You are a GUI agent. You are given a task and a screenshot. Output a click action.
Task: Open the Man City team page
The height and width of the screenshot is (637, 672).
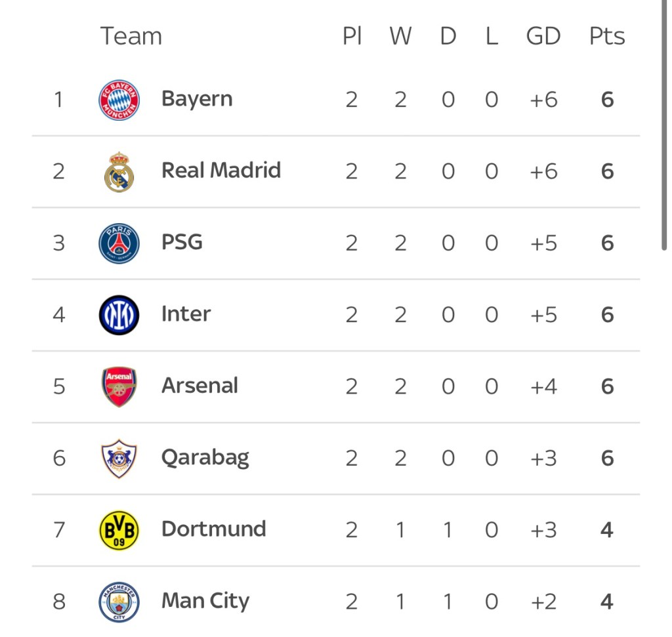(x=205, y=601)
